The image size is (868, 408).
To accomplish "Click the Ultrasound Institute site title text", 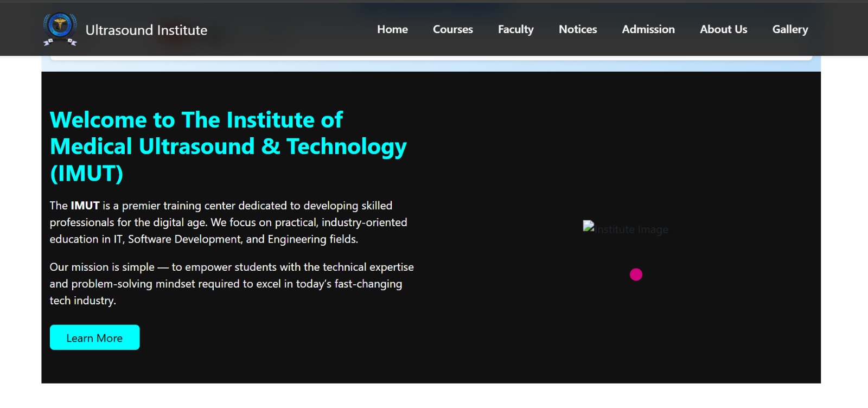I will [146, 30].
